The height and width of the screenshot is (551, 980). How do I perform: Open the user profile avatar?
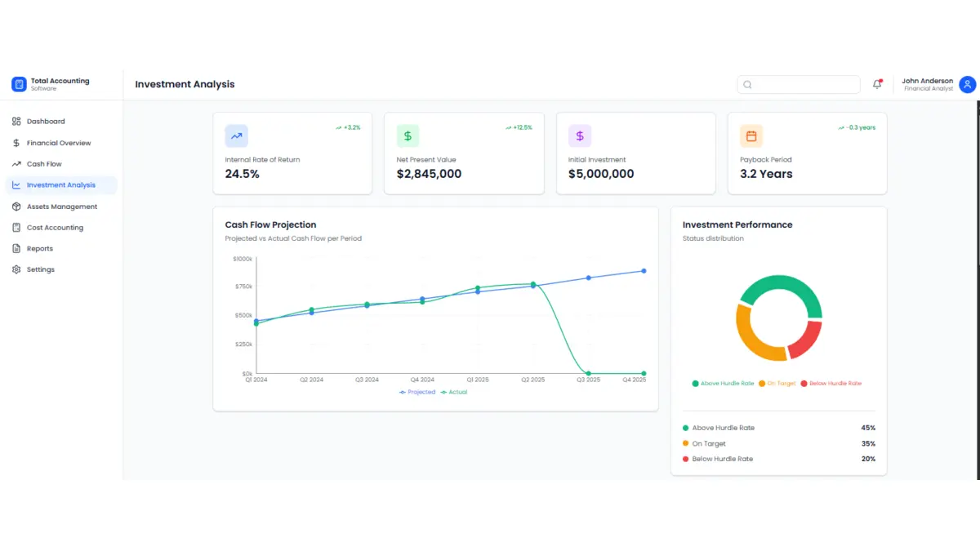pyautogui.click(x=967, y=84)
